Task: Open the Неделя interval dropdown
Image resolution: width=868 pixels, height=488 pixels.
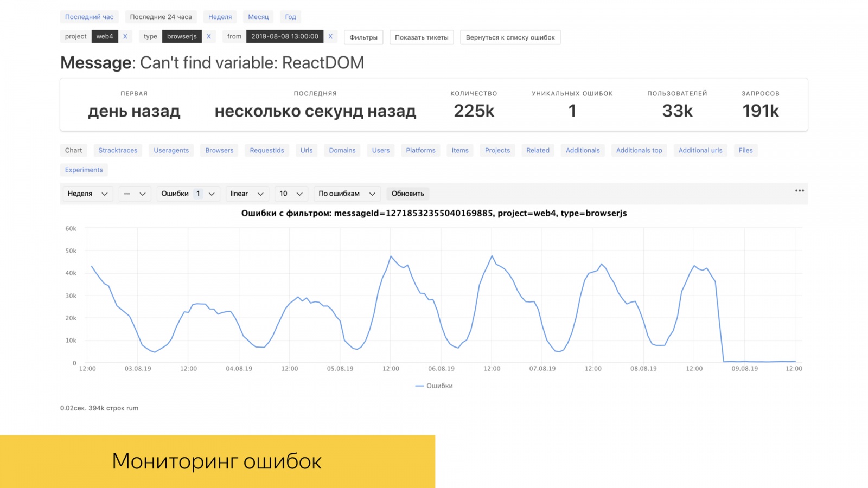Action: pyautogui.click(x=87, y=194)
